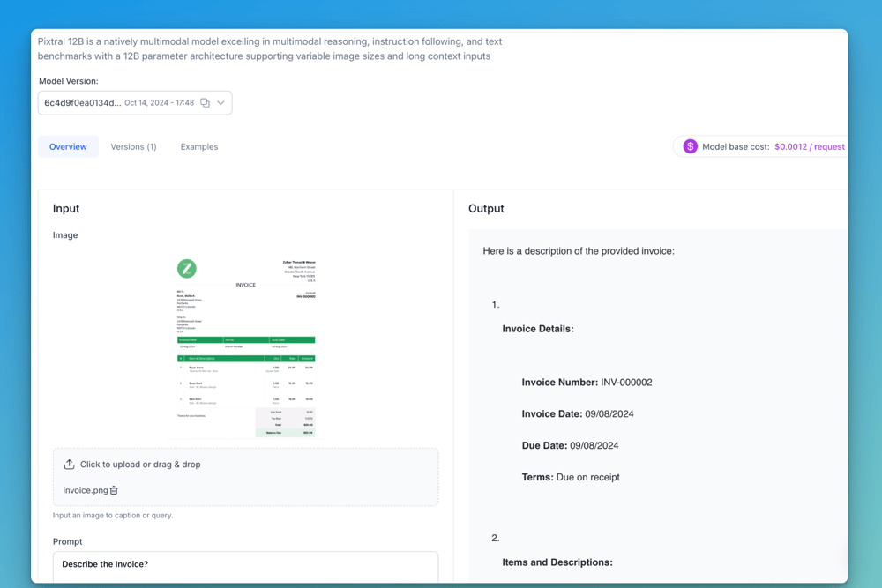Expand the model version chevron
The height and width of the screenshot is (588, 882).
point(221,103)
